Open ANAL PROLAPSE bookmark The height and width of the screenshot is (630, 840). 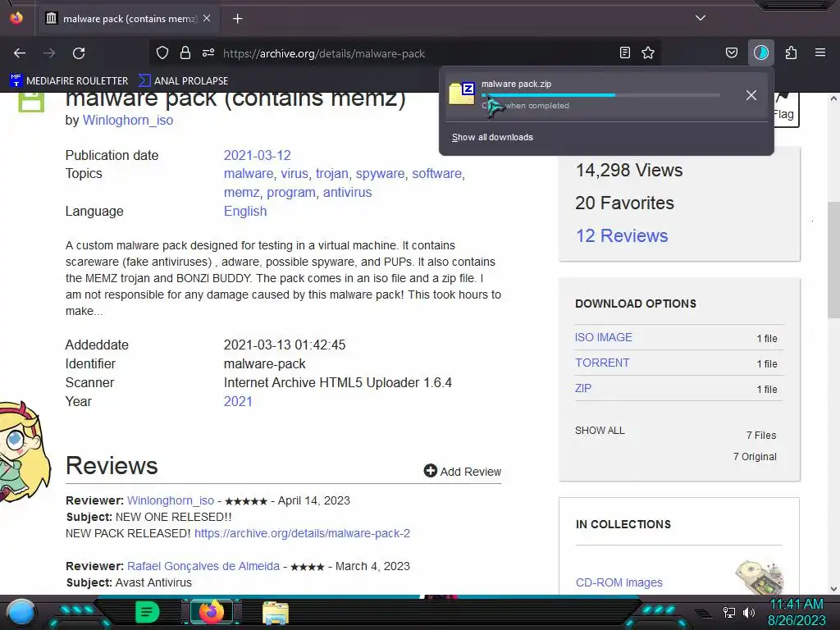click(183, 81)
